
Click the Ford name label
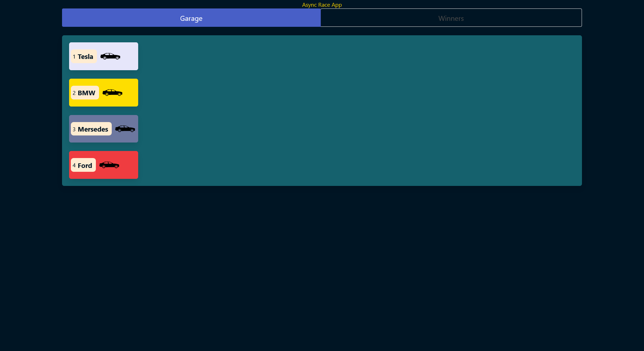[x=85, y=165]
